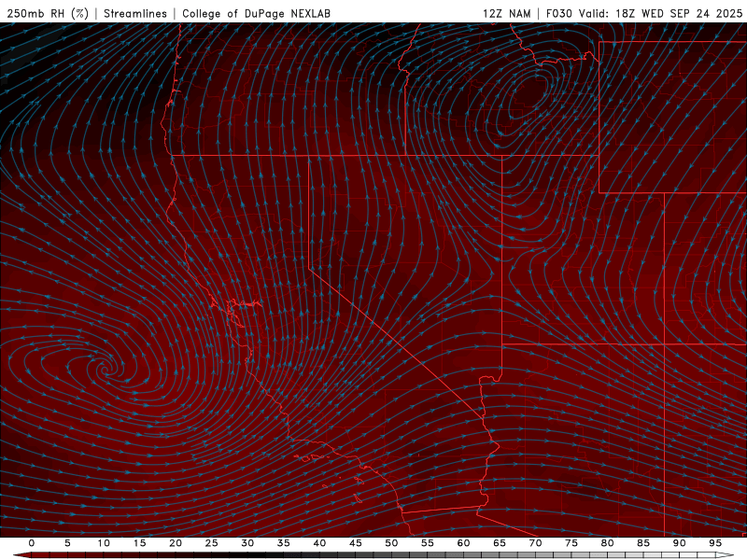Select the 15 value on color scale

click(x=139, y=543)
